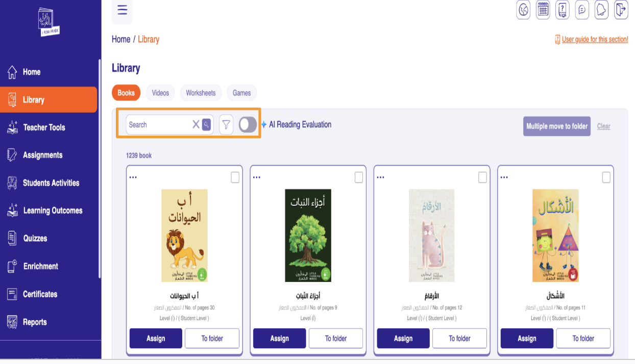
Task: Click the filter funnel icon
Action: [226, 124]
